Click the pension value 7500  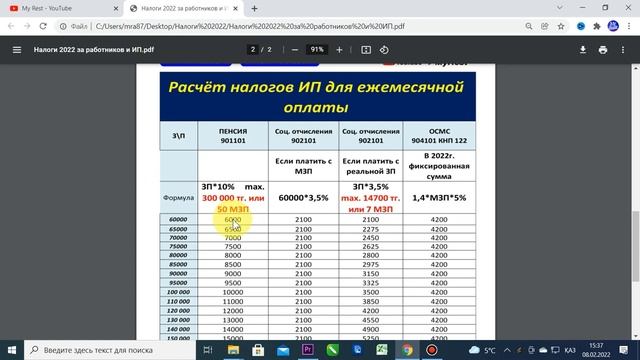coord(233,247)
